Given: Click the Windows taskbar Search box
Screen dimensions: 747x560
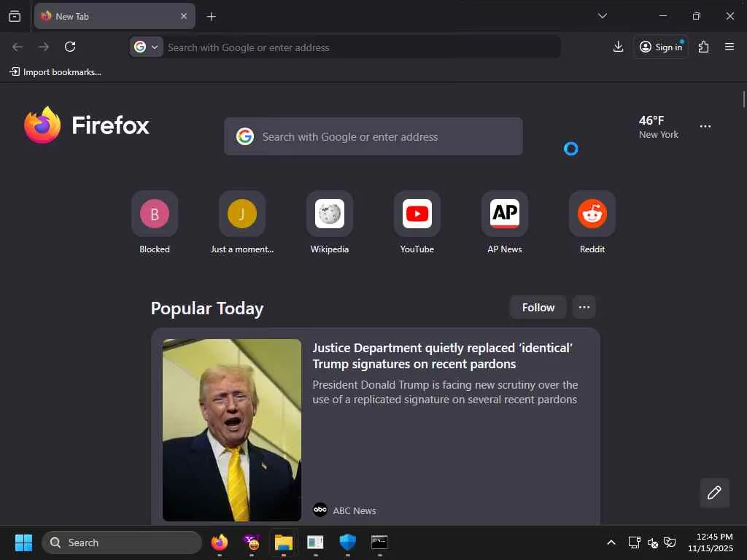Looking at the screenshot, I should [x=122, y=542].
